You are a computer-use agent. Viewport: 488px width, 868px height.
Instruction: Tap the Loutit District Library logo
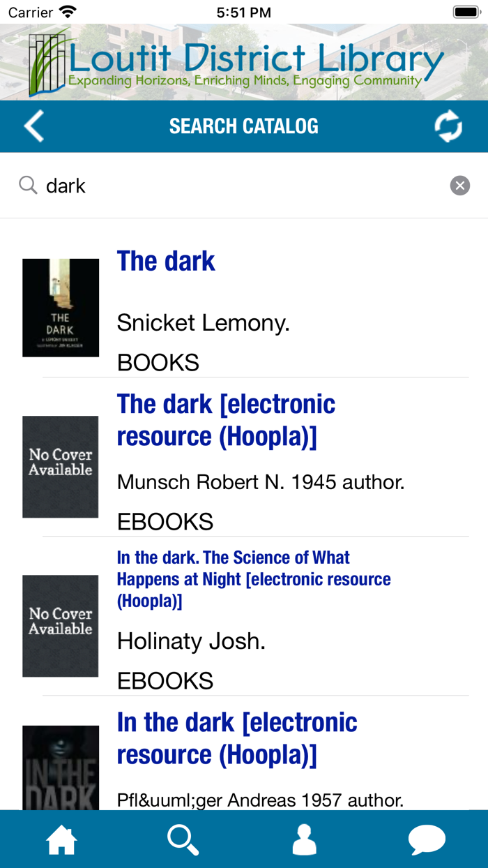pos(237,63)
